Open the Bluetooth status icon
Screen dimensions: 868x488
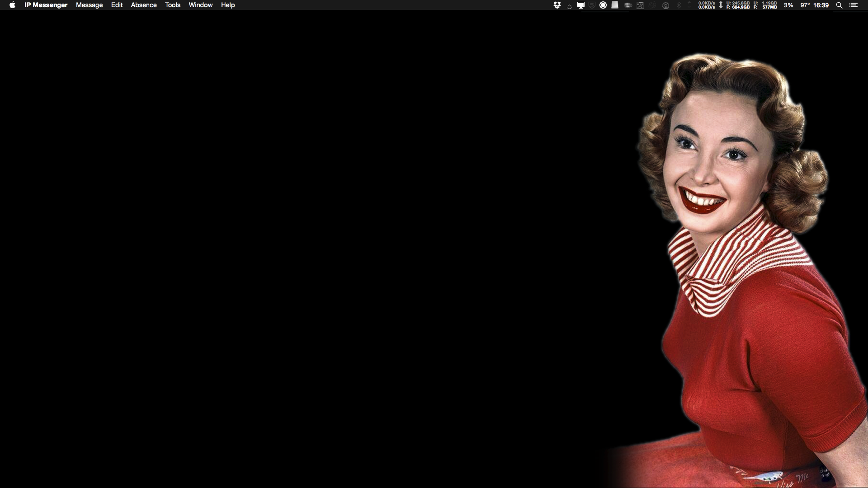[679, 5]
